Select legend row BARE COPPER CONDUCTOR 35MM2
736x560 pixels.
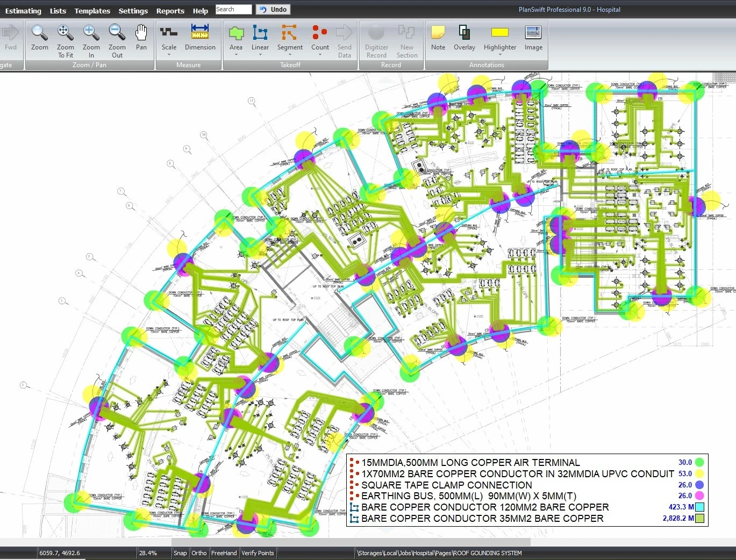[x=527, y=519]
